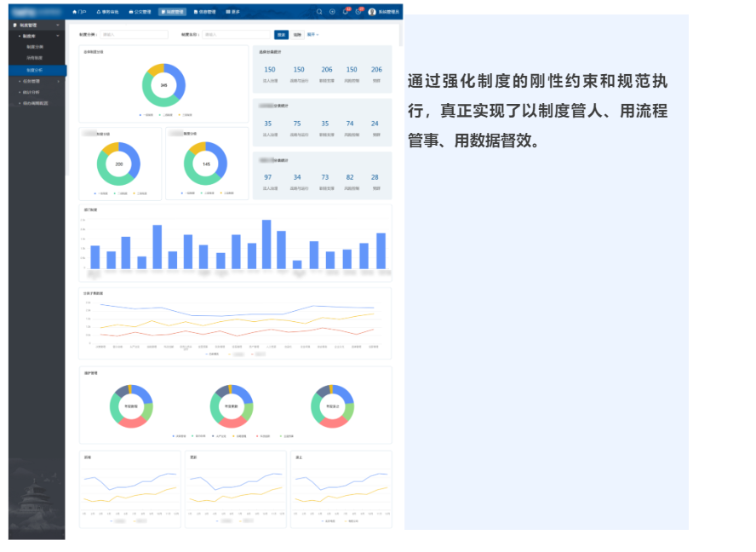Click the plus circle icon in header
756x552 pixels.
point(332,12)
